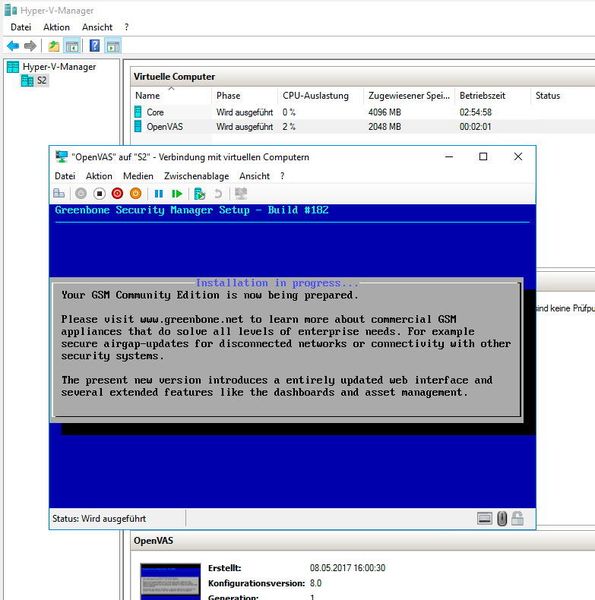The width and height of the screenshot is (595, 600).
Task: Select the Core virtual machine row name
Action: [x=155, y=112]
